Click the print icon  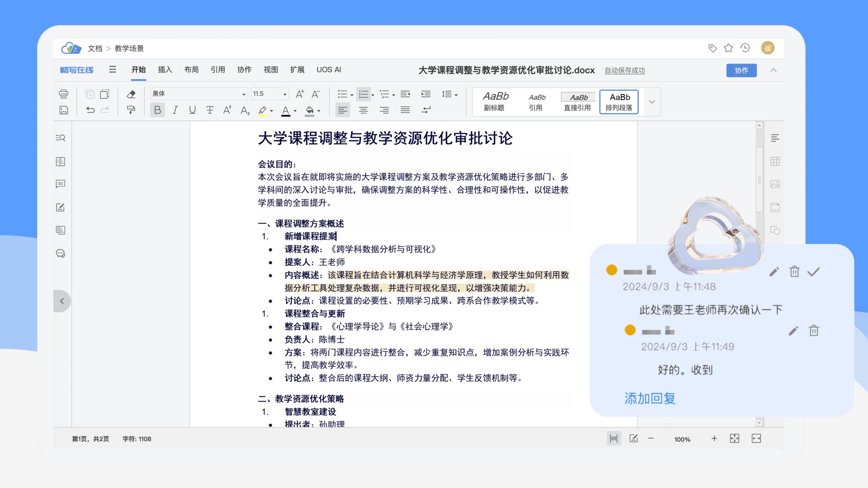[x=63, y=94]
